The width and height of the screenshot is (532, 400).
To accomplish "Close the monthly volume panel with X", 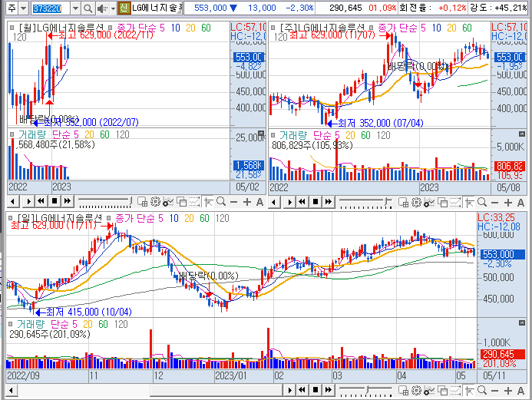I will tap(260, 134).
